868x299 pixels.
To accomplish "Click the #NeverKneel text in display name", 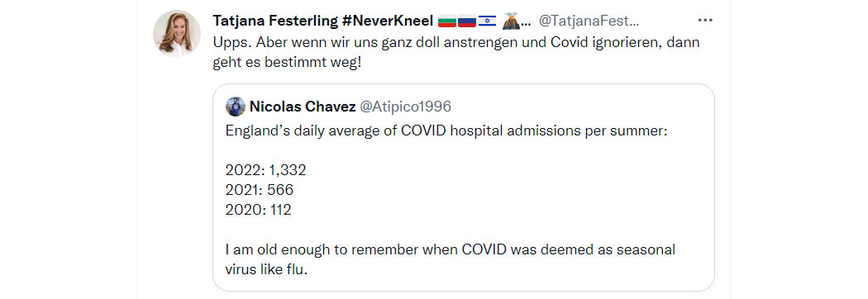I will [388, 21].
